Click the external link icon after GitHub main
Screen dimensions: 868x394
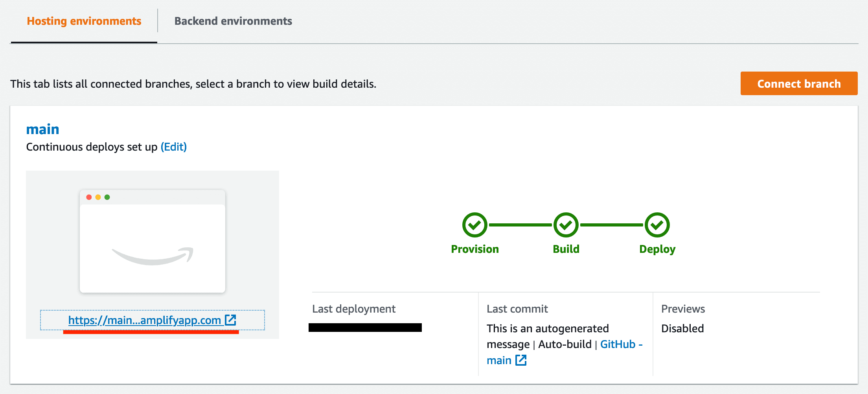521,360
